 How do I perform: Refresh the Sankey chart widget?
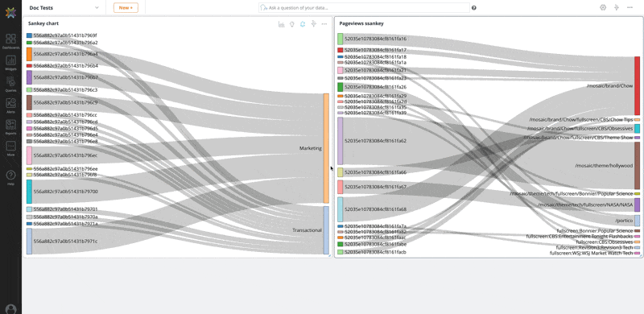click(x=303, y=24)
